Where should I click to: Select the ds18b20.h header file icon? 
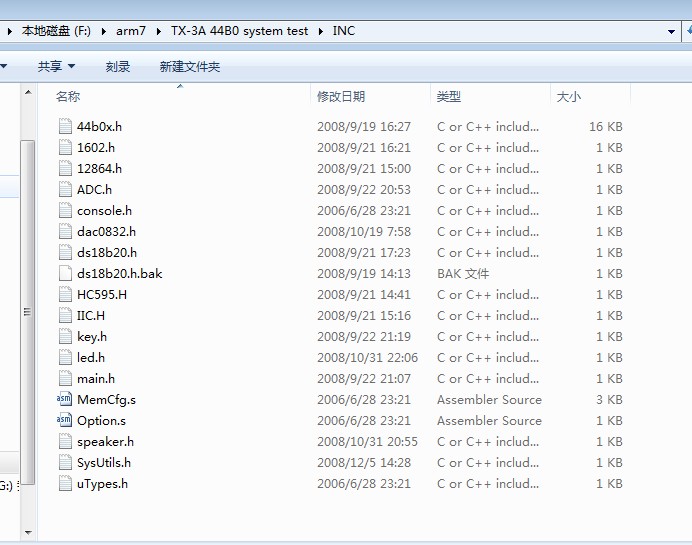65,252
